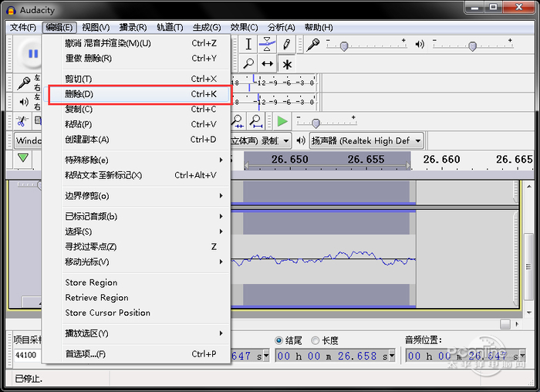Click the Pause playback button
This screenshot has width=540, height=392.
click(33, 53)
